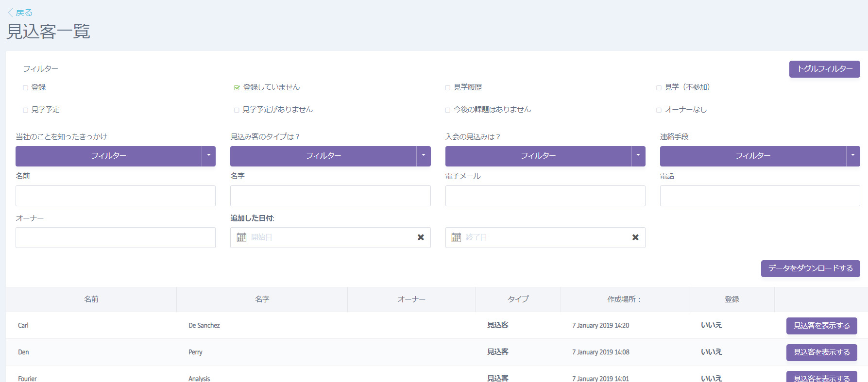Expand caret of 見込み客のタイプは？ filter

click(424, 156)
